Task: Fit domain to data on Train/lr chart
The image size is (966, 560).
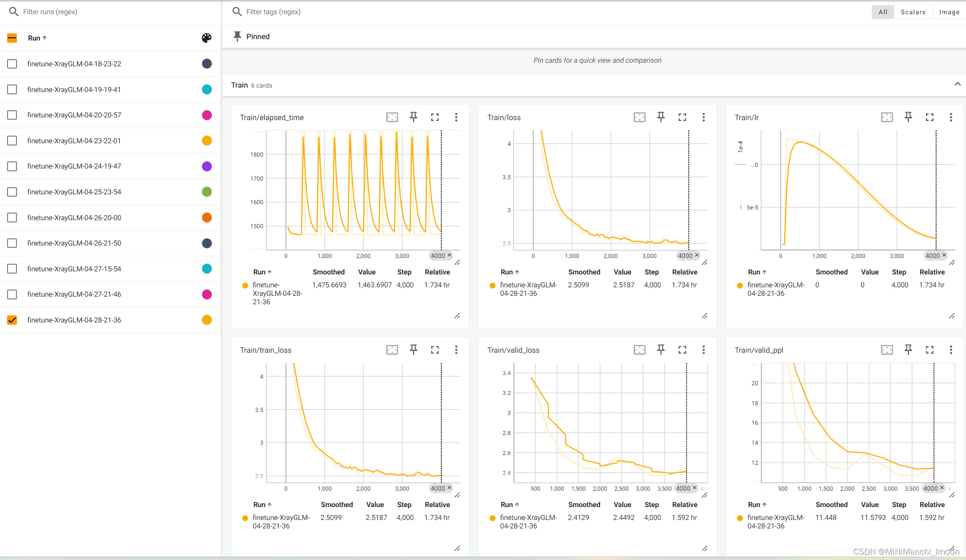Action: [x=886, y=117]
